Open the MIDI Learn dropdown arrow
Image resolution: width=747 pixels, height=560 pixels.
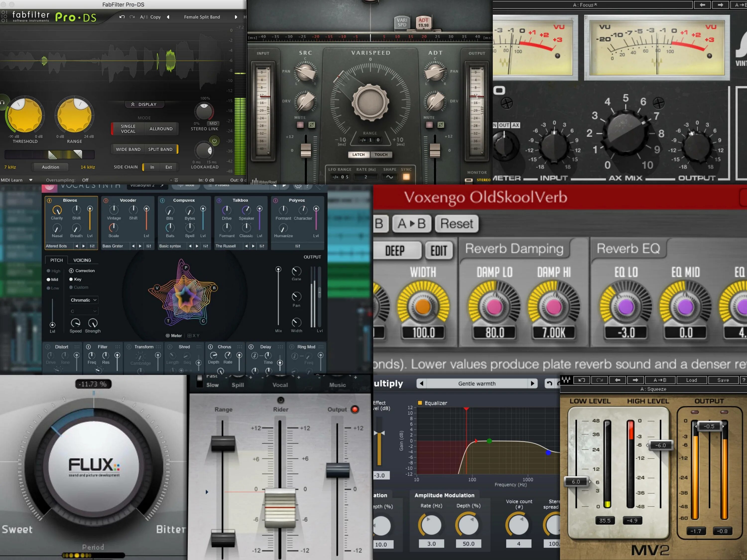pyautogui.click(x=31, y=180)
